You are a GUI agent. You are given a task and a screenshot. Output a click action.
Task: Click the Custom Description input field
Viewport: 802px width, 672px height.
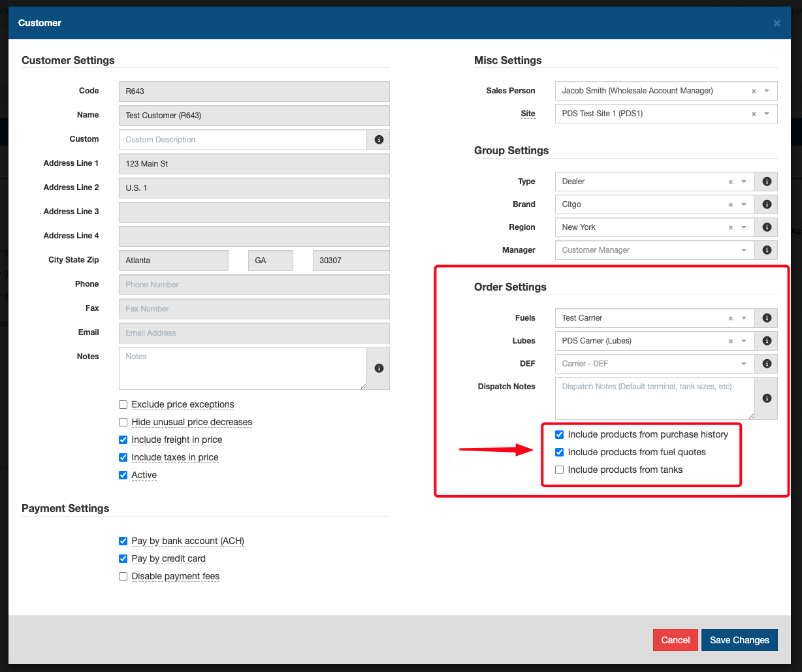(x=243, y=140)
